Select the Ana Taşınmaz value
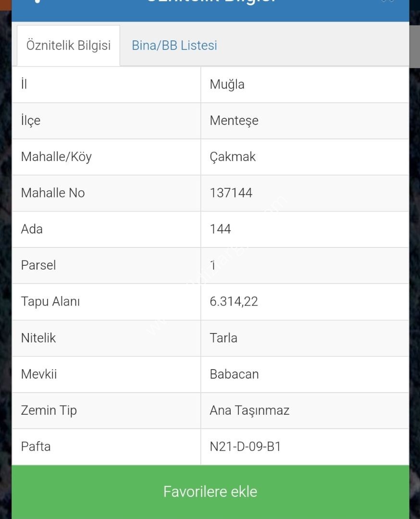 tap(249, 410)
